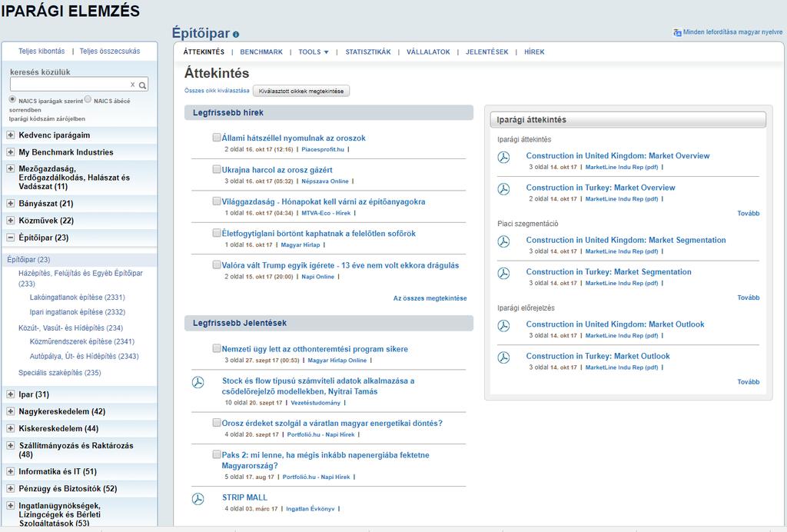The width and height of the screenshot is (787, 532).
Task: Open the TOOLS dropdown menu
Action: point(314,52)
